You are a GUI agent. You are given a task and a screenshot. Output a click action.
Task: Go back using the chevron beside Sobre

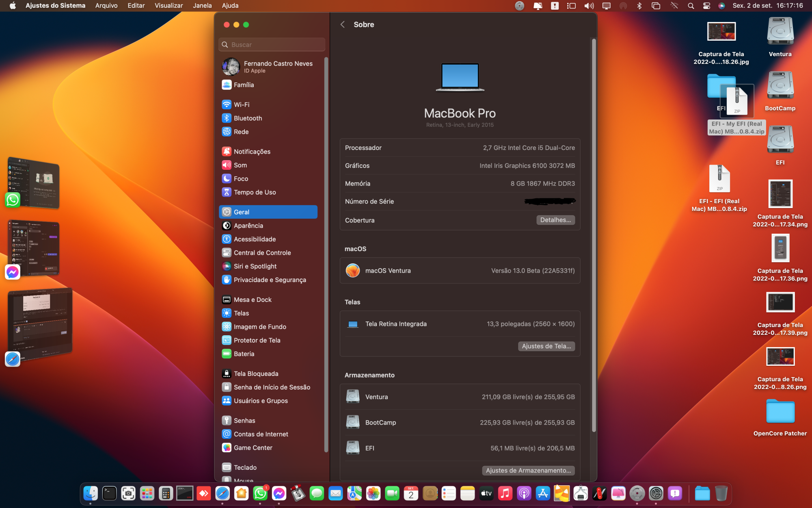pos(343,25)
